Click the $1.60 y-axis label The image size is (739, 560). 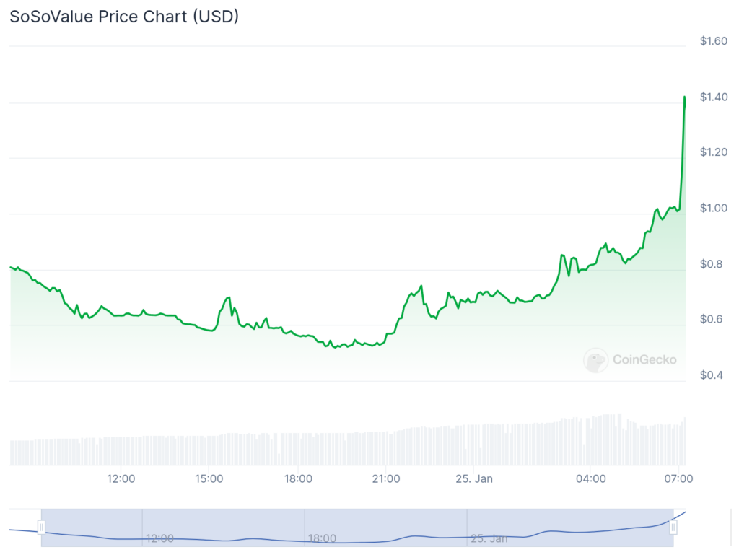[x=713, y=41]
